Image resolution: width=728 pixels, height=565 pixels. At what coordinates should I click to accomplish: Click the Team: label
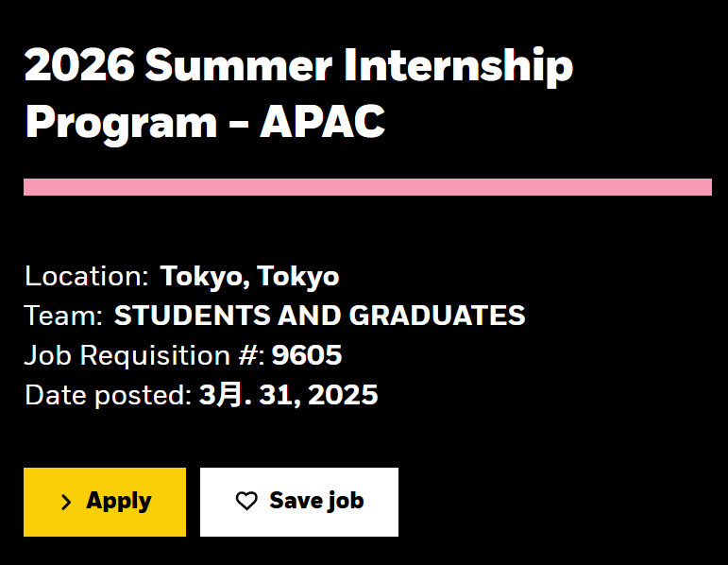pyautogui.click(x=63, y=316)
